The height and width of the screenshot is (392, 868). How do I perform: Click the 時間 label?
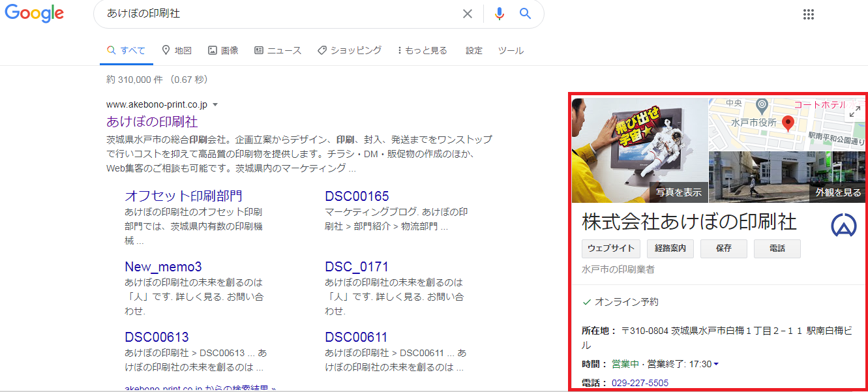click(594, 364)
